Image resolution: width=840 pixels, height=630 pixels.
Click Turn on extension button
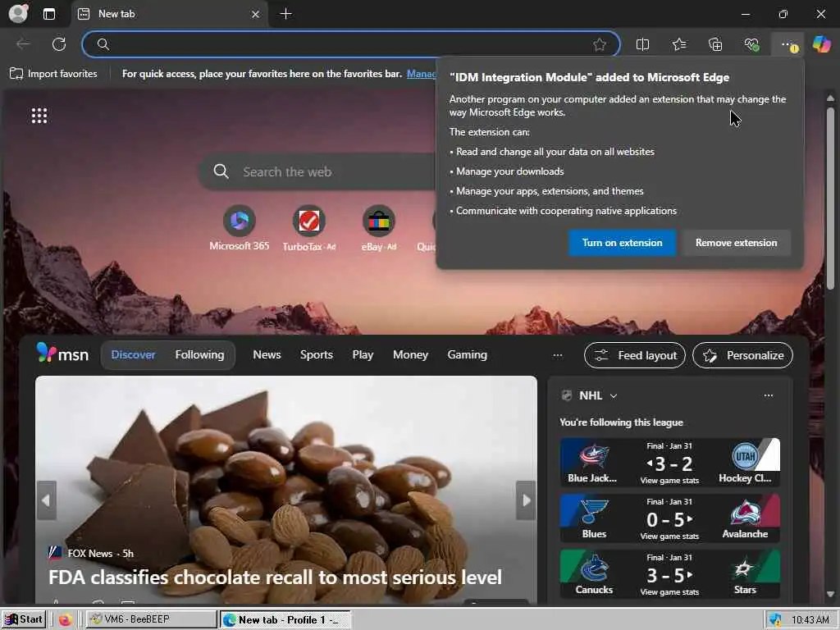click(x=622, y=243)
